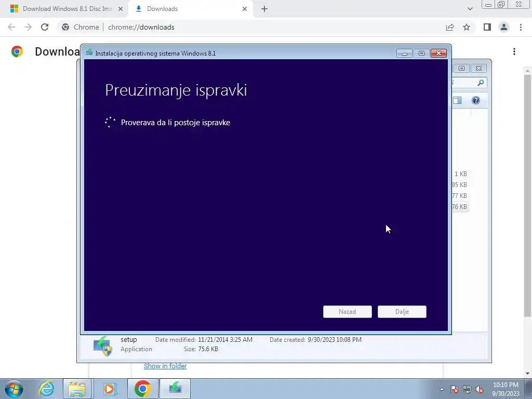Open the Chrome profile icon
The image size is (532, 399).
click(x=504, y=27)
